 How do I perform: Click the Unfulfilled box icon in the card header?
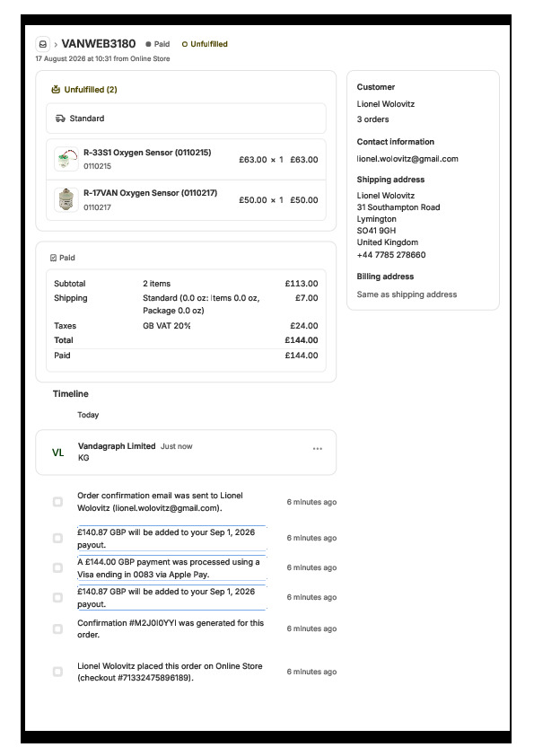[x=56, y=89]
